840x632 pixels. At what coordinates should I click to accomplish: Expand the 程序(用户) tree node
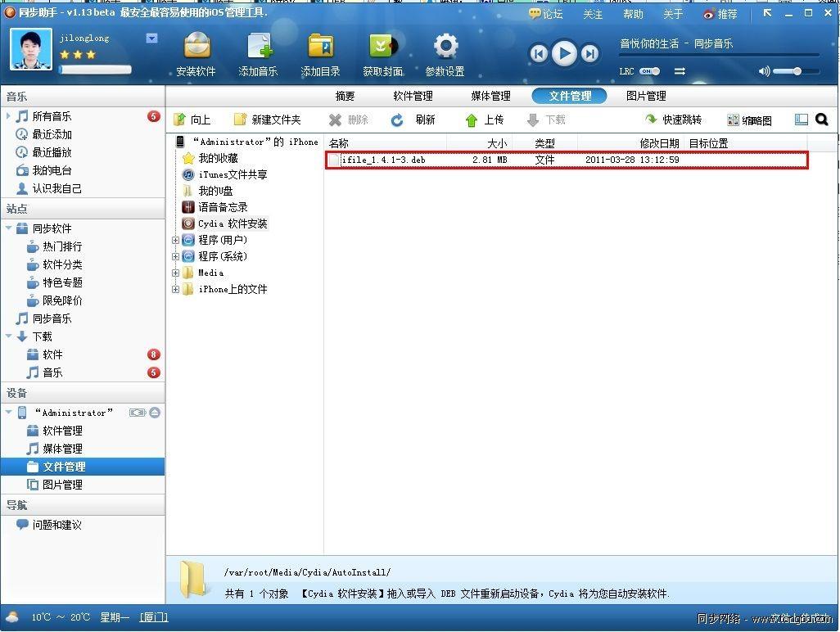pyautogui.click(x=175, y=241)
